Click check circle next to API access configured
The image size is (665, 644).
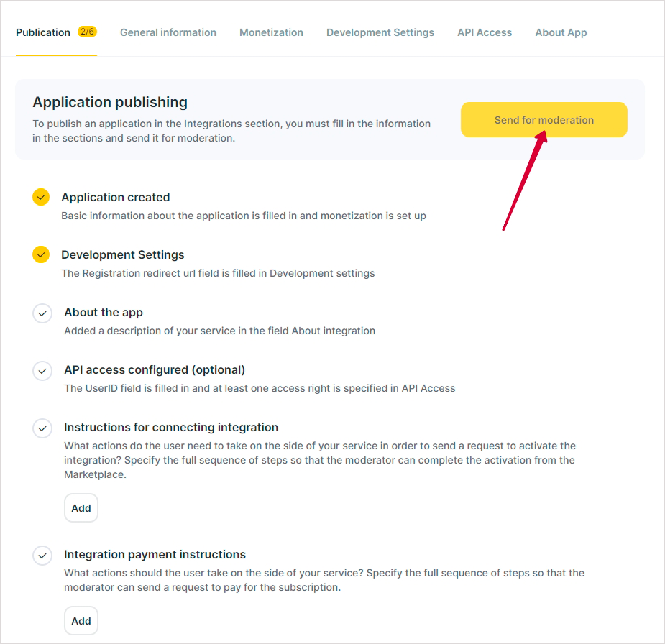click(42, 371)
